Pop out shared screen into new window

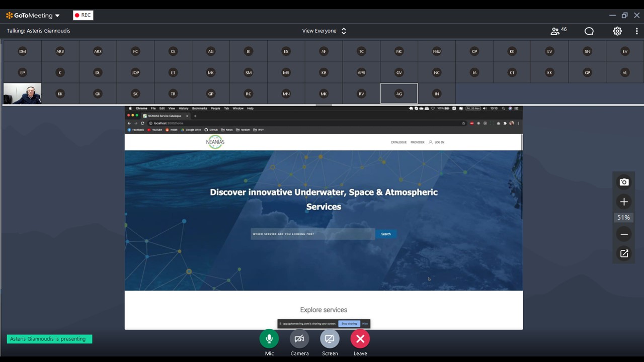pos(624,254)
